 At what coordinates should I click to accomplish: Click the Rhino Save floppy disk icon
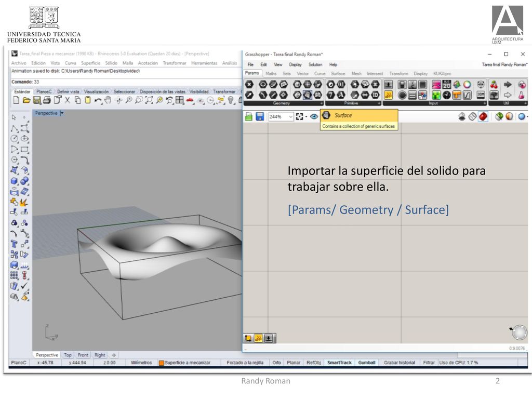tap(37, 100)
